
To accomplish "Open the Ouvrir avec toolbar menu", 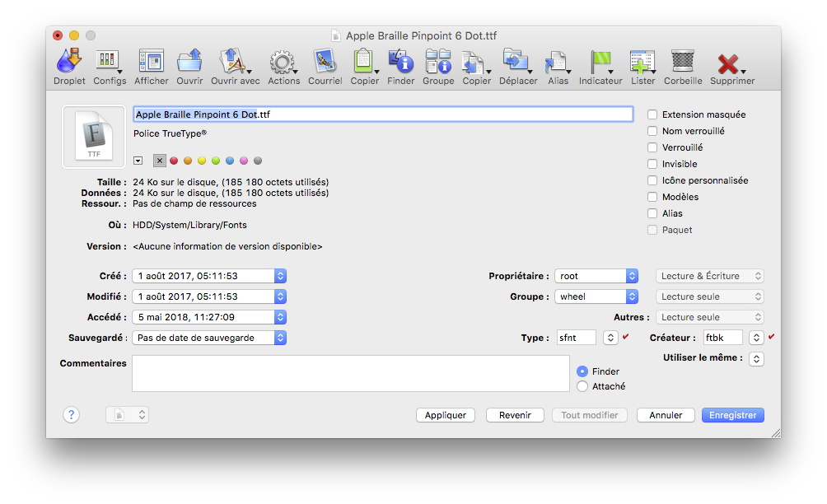I will point(234,61).
